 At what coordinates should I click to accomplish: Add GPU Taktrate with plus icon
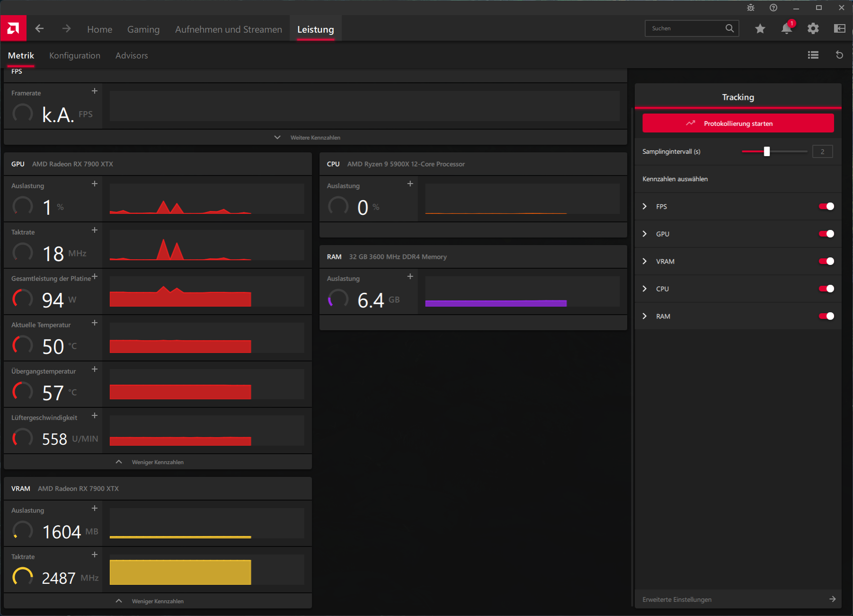[x=95, y=230]
